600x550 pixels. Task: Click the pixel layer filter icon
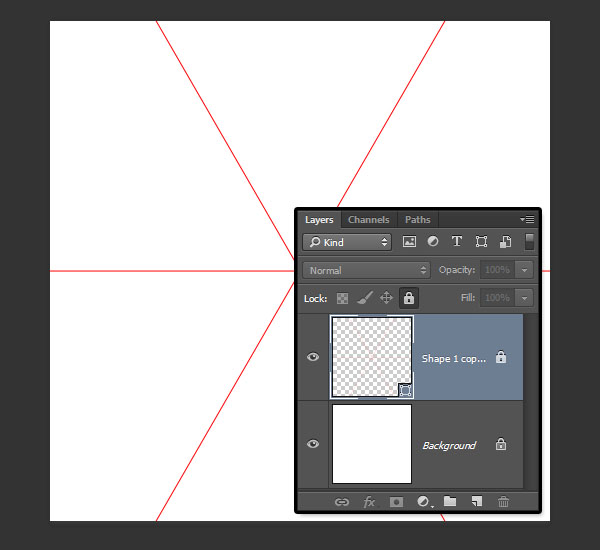(409, 242)
